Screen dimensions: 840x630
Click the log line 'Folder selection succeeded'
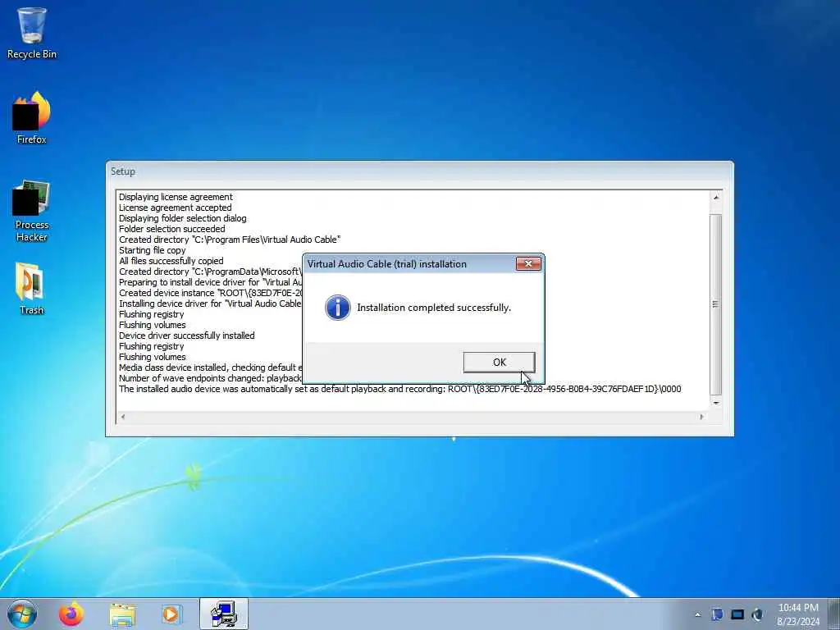click(x=172, y=229)
